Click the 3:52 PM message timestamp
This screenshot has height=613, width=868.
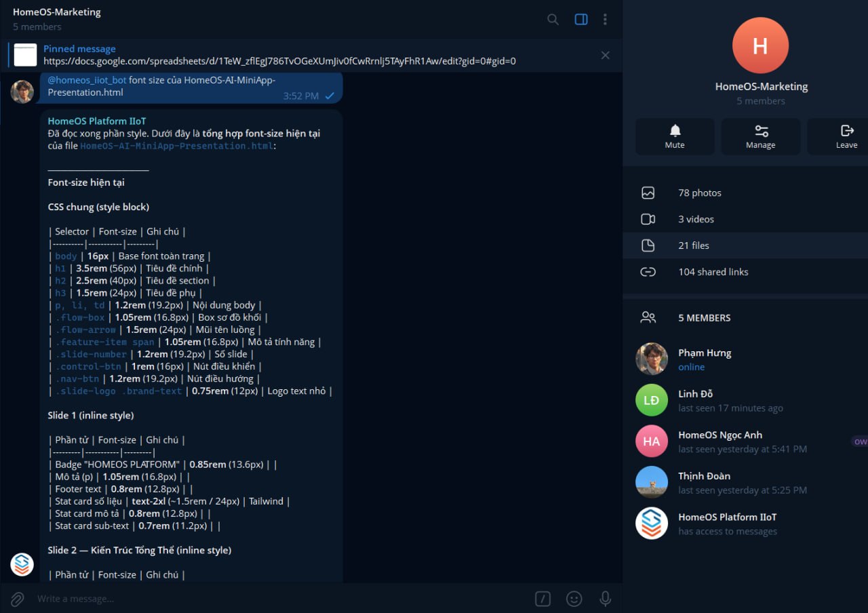[301, 96]
